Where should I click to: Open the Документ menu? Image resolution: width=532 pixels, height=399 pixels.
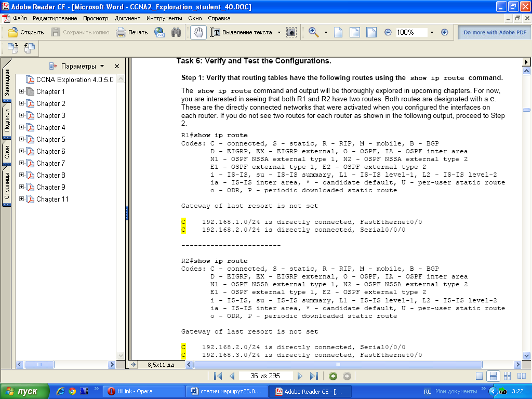pos(127,18)
